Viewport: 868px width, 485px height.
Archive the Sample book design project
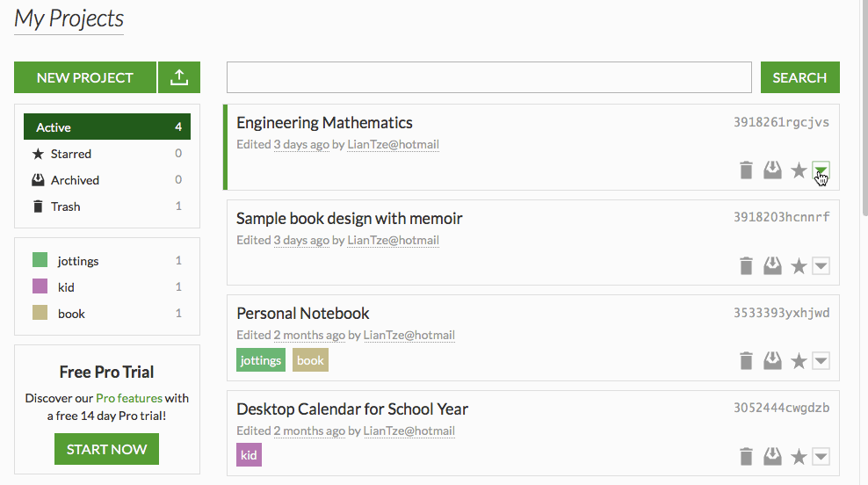(772, 266)
